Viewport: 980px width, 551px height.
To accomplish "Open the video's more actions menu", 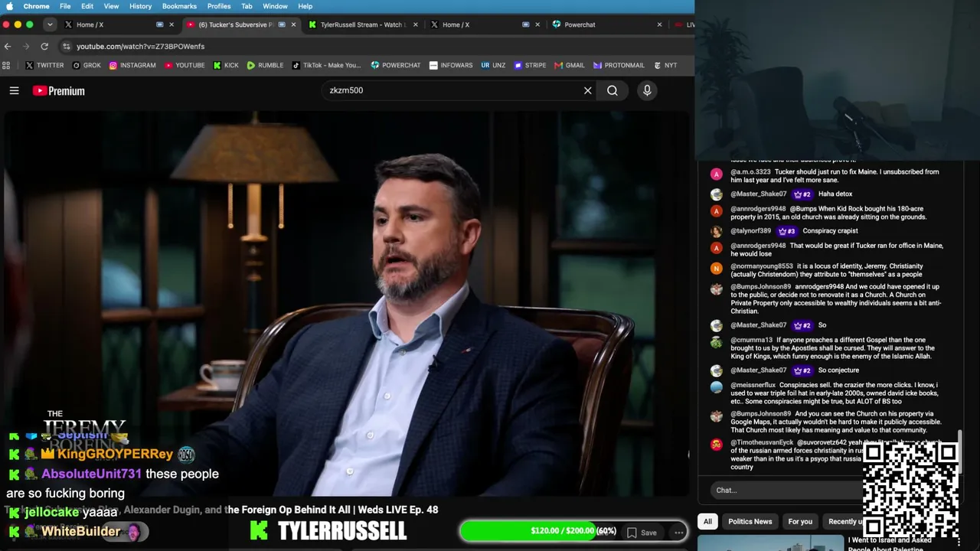I will (x=678, y=533).
